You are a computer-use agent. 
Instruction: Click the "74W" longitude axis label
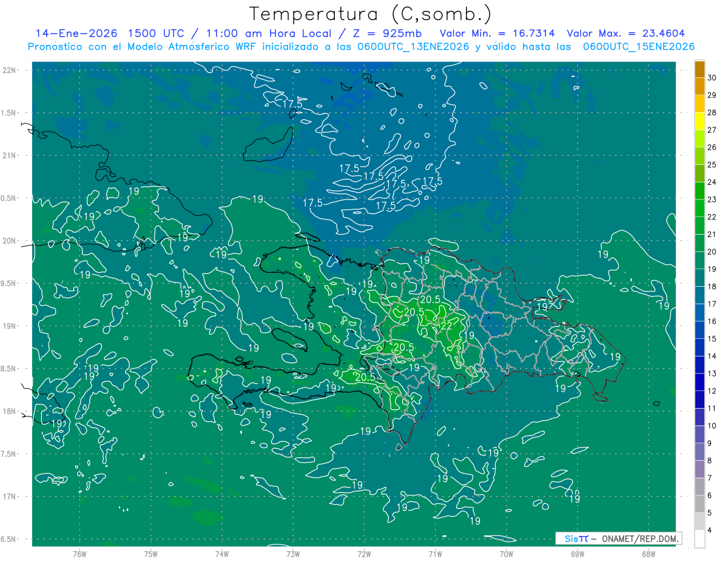click(x=222, y=554)
